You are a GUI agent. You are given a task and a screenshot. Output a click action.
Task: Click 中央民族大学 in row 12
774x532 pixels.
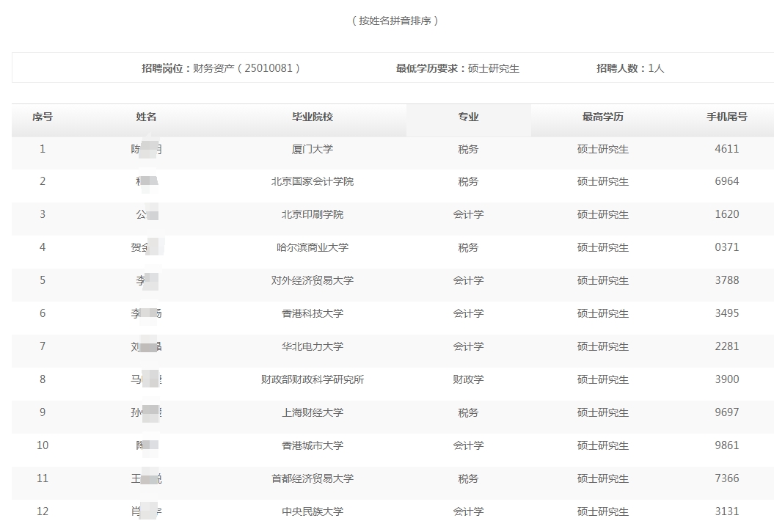point(312,511)
